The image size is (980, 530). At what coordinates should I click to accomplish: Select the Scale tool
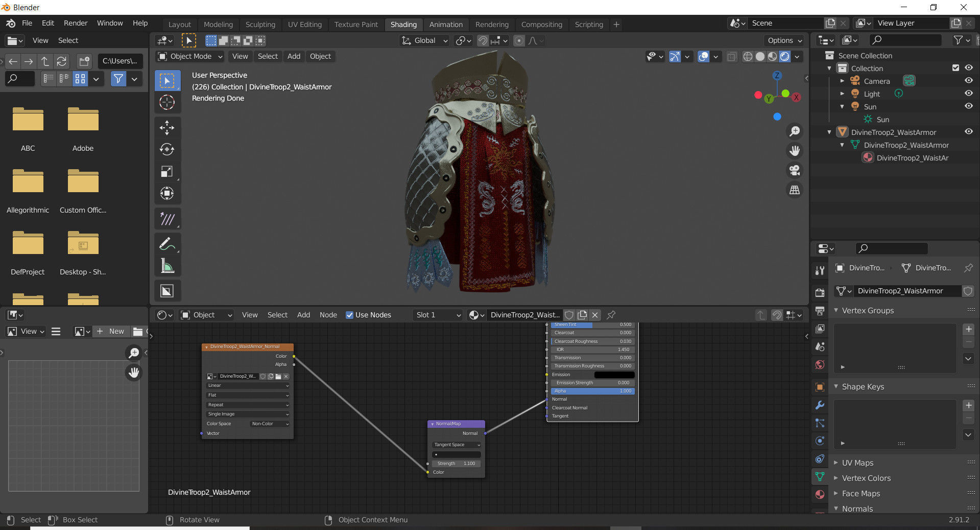coord(168,171)
